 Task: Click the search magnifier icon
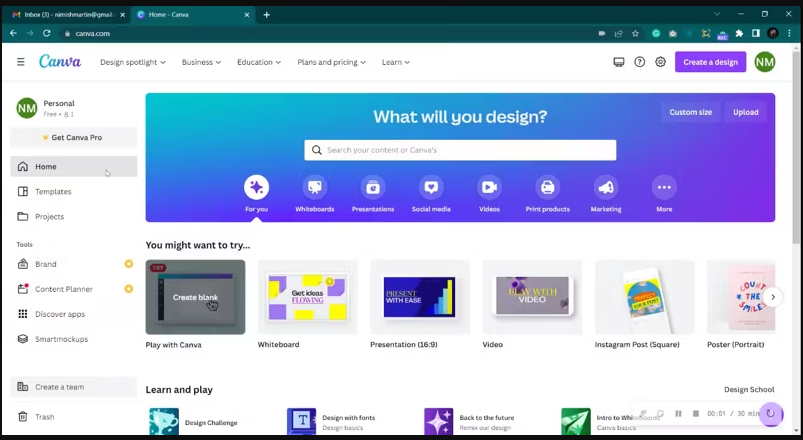[x=316, y=150]
